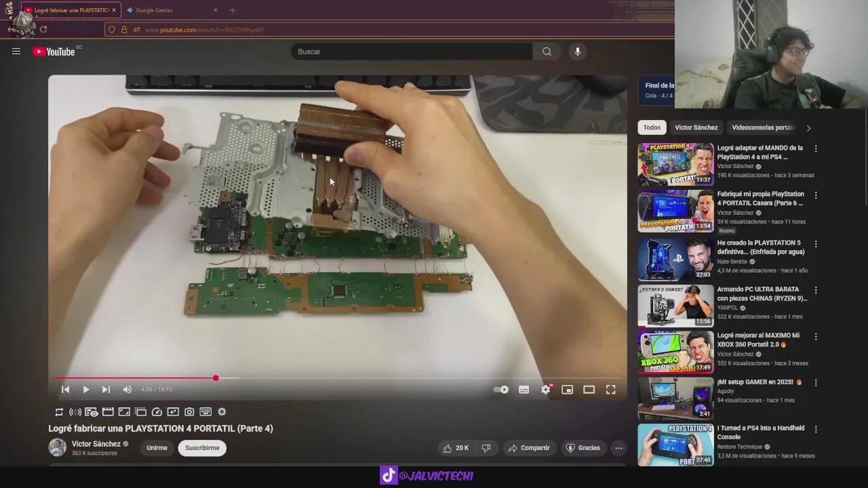
Task: Skip to the next video
Action: point(106,389)
